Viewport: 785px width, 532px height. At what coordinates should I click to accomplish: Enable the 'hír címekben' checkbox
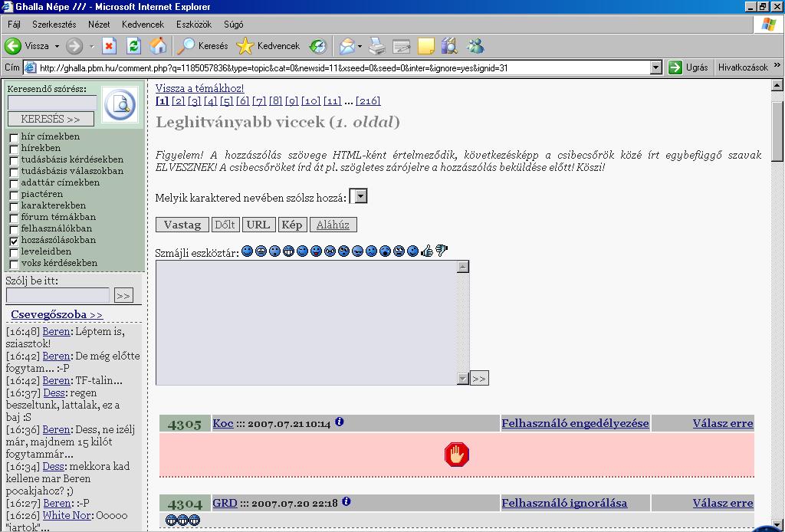[14, 137]
